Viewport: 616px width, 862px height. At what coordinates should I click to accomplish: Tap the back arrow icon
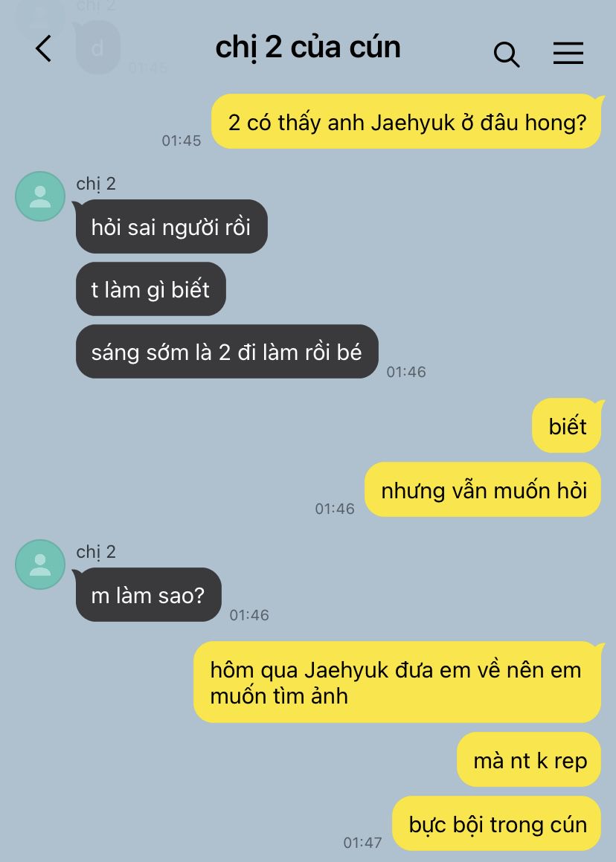[x=43, y=48]
